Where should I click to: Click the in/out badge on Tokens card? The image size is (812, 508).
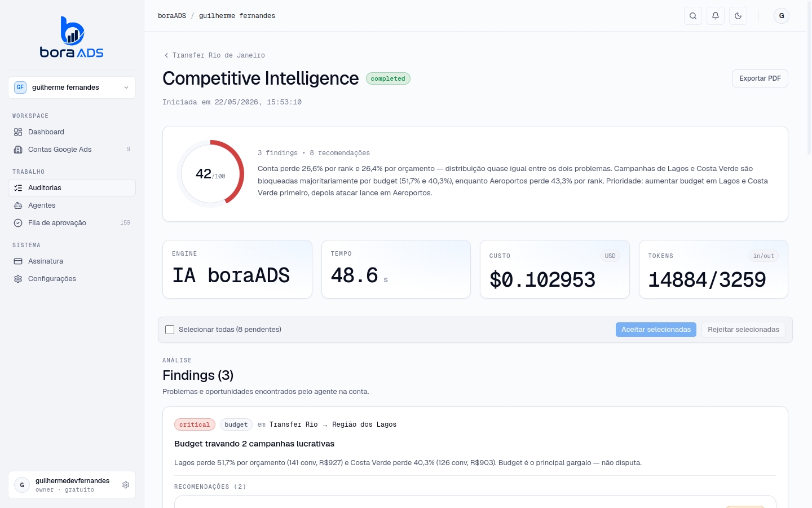(764, 256)
